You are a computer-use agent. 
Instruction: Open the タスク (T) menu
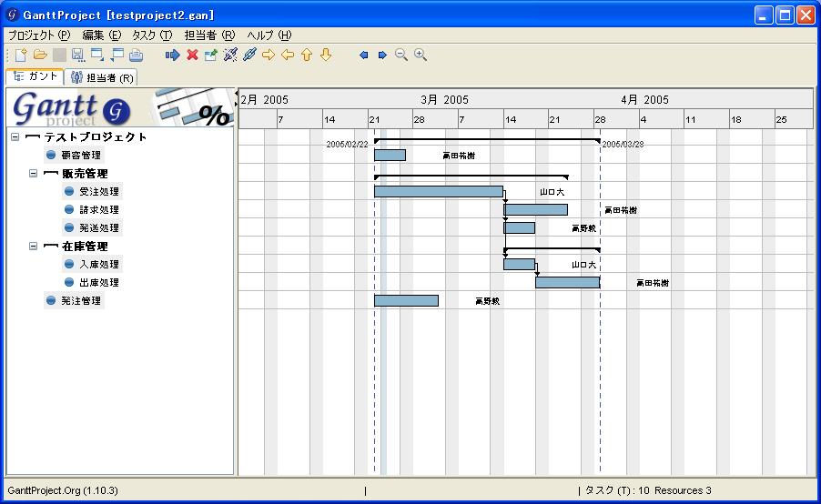point(151,35)
